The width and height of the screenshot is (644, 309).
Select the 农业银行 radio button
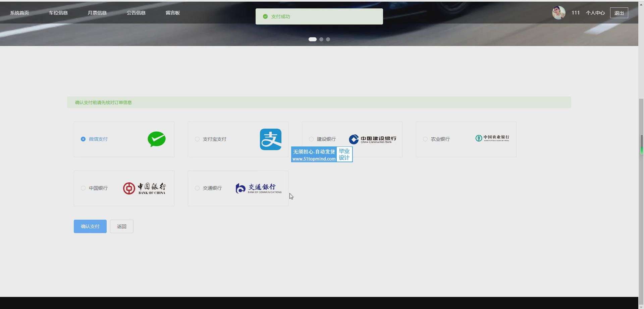click(x=425, y=139)
